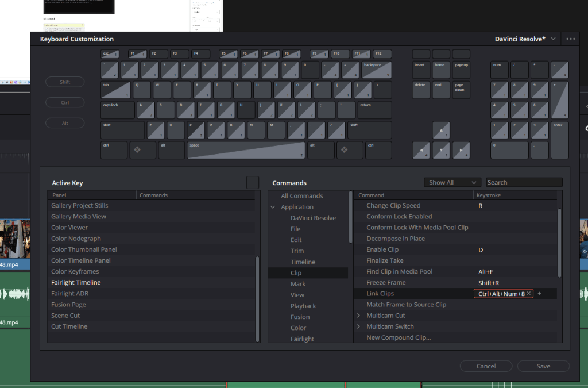Select the F9 key on virtual keyboard
The image size is (588, 388).
coord(319,54)
